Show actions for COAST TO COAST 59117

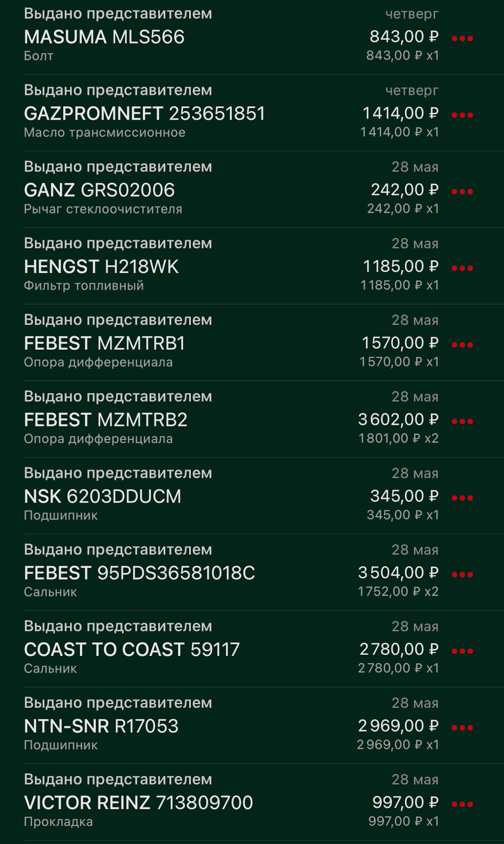[x=462, y=651]
